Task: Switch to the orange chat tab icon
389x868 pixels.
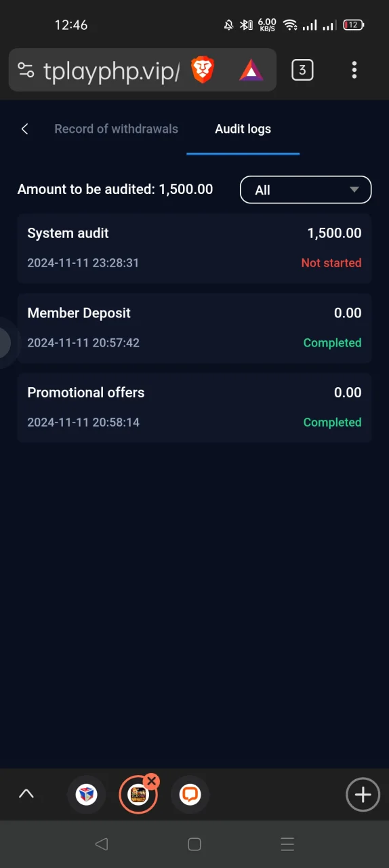Action: pyautogui.click(x=190, y=794)
